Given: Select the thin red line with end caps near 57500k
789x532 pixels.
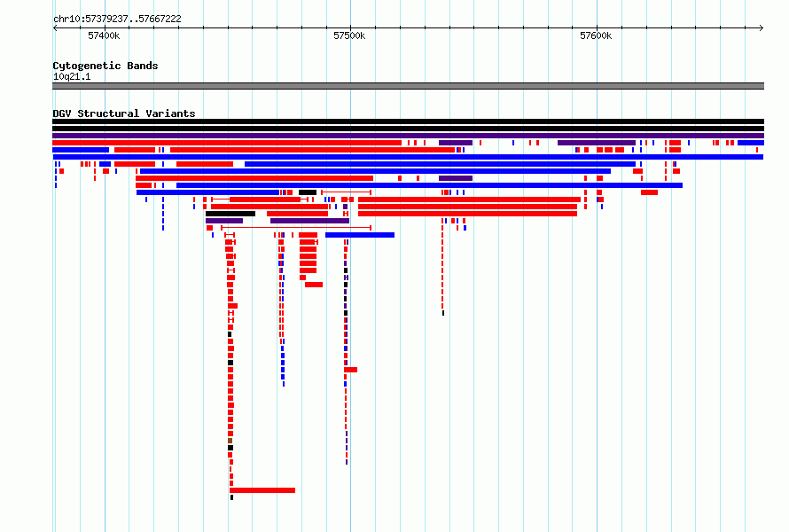Looking at the screenshot, I should click(x=347, y=192).
